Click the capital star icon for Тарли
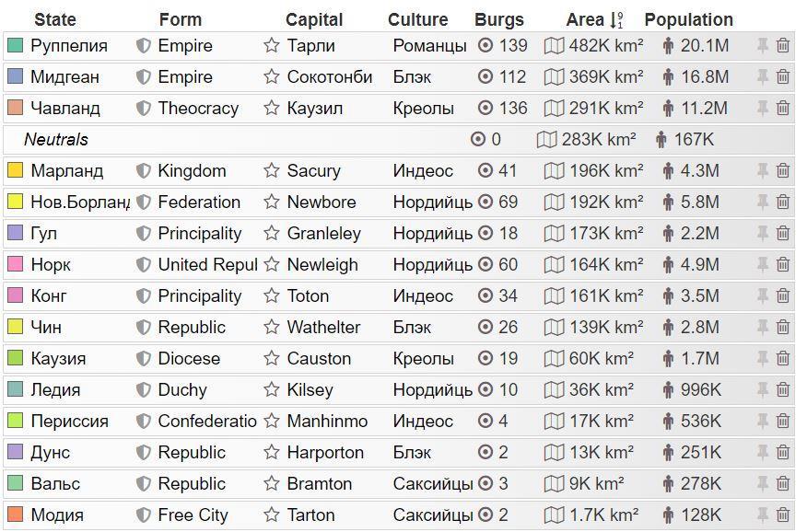807x532 pixels. (x=271, y=45)
